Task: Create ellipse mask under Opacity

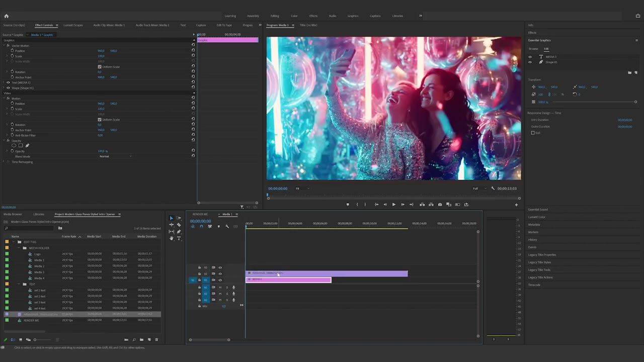Action: pos(14,146)
